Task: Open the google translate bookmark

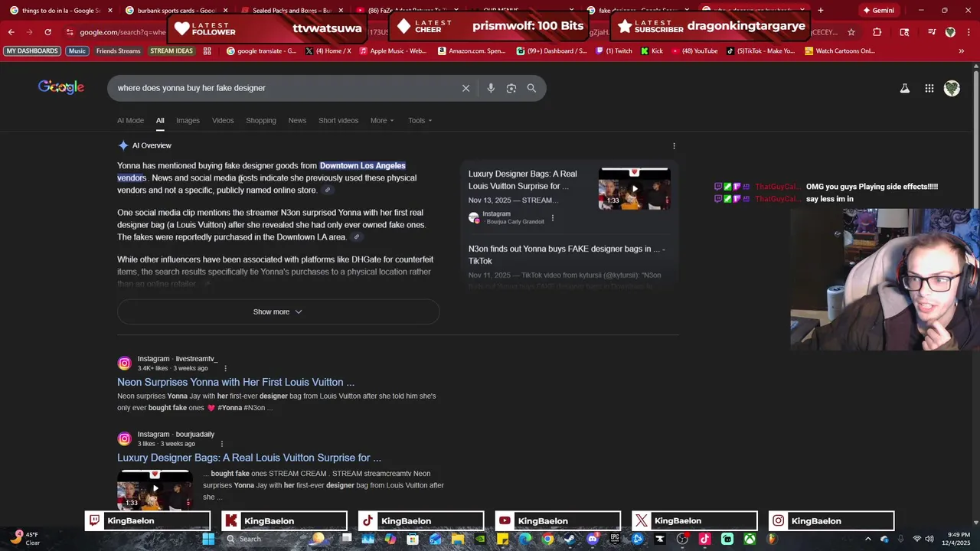Action: [262, 51]
